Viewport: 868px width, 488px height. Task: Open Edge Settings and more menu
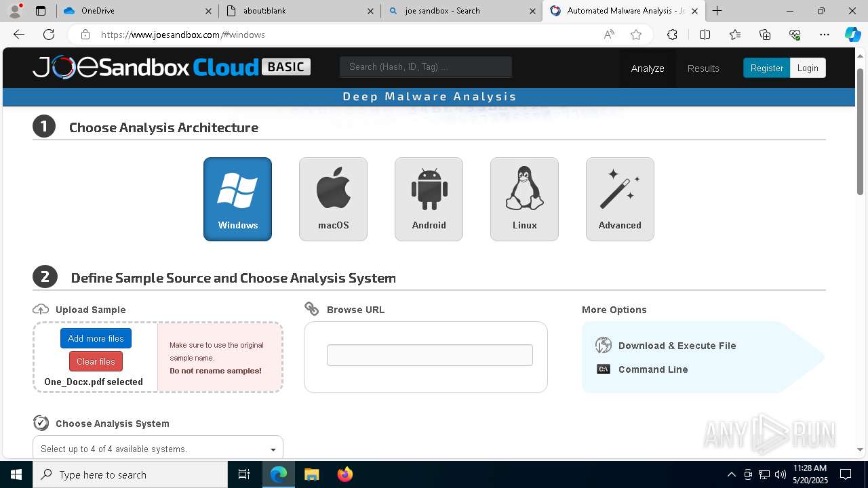[825, 35]
